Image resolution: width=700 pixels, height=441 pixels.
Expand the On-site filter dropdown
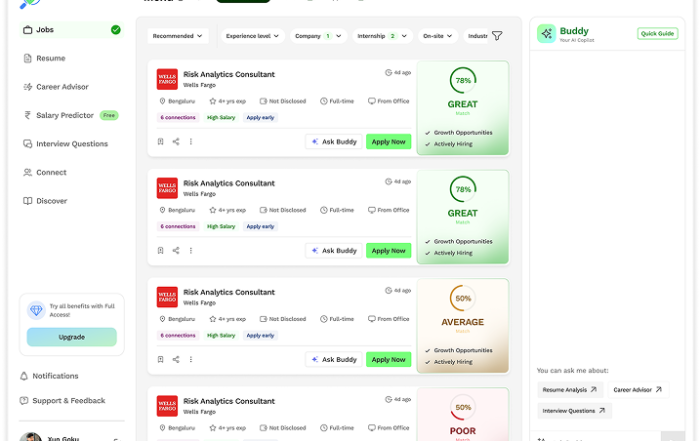pos(438,36)
